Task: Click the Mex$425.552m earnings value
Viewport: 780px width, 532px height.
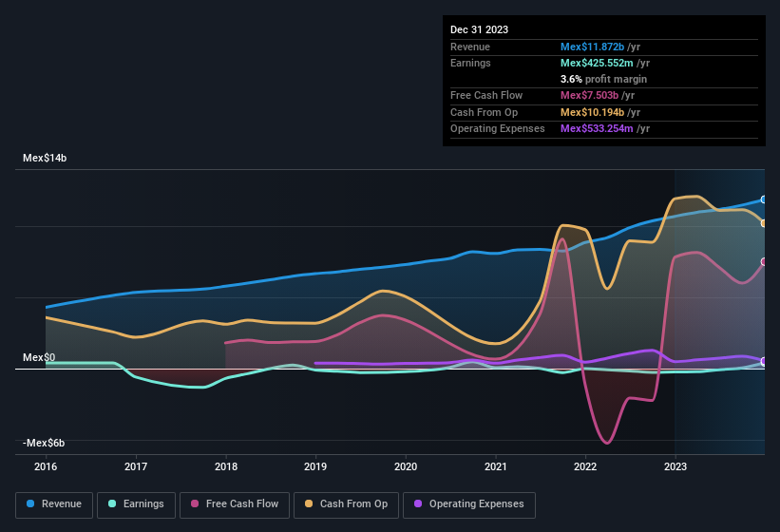Action: pyautogui.click(x=597, y=63)
